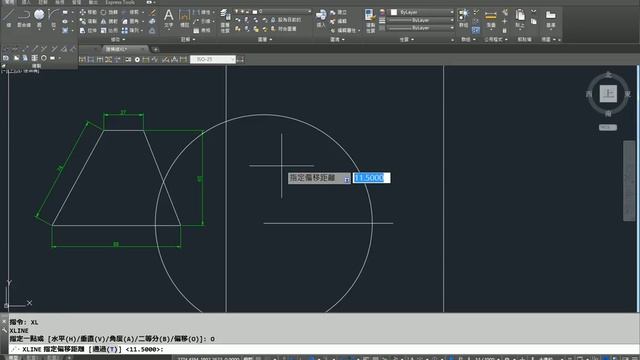Click the Scale tool icon

click(104, 30)
